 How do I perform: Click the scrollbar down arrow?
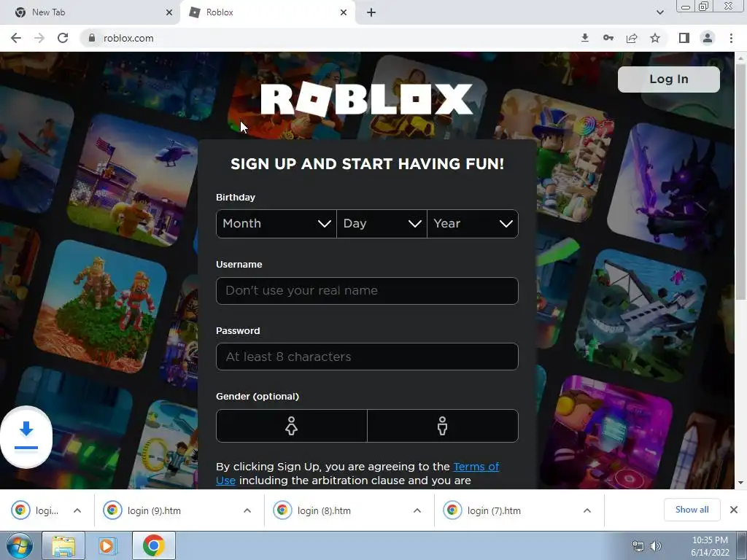click(x=741, y=483)
